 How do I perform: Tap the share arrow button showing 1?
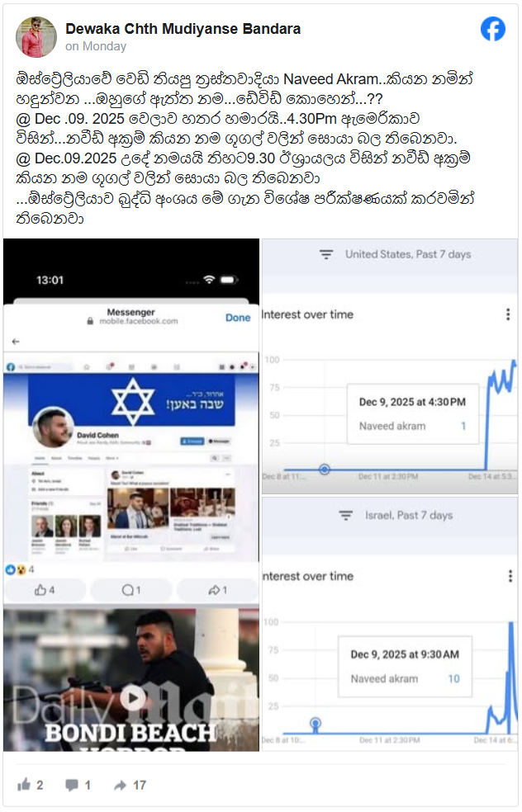pyautogui.click(x=218, y=590)
